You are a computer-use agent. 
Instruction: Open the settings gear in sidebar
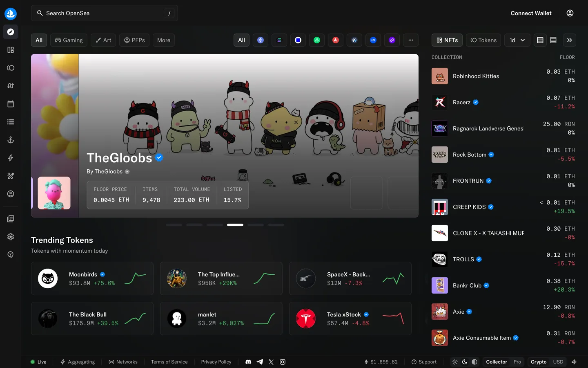11,237
